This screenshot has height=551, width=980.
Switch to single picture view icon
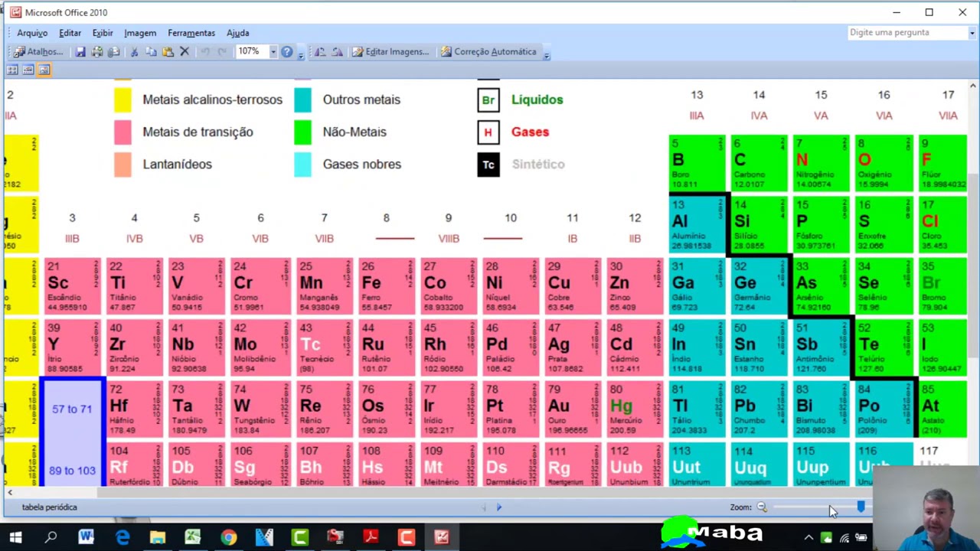(x=44, y=70)
